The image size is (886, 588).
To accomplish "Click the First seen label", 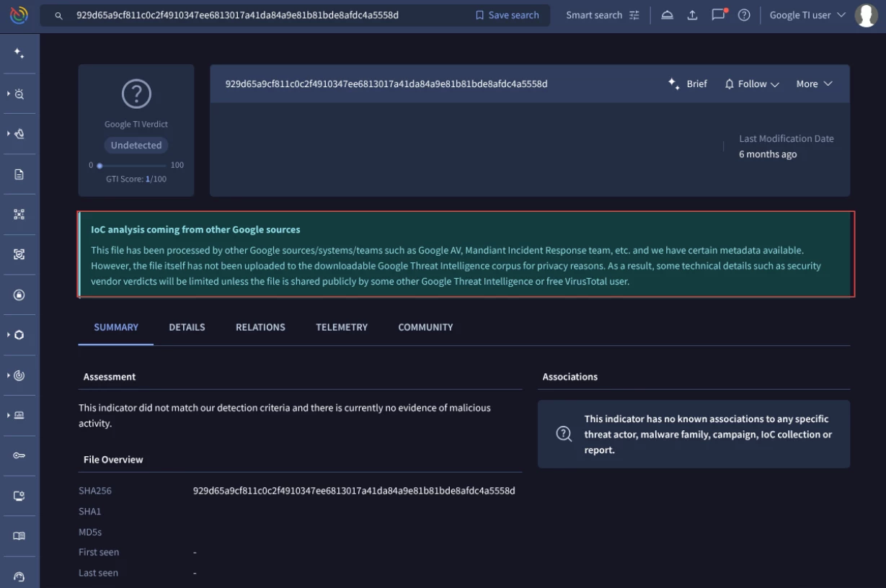I will pos(99,552).
